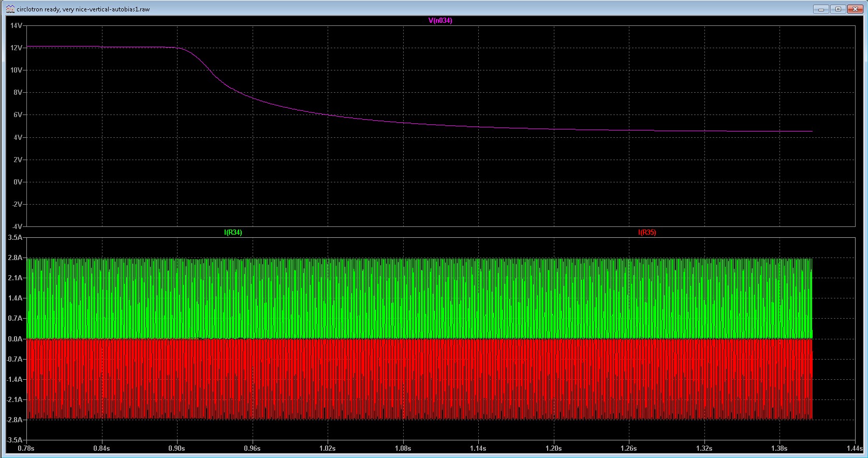Minimize the waveform viewer window
Image resolution: width=868 pixels, height=458 pixels.
(x=820, y=9)
